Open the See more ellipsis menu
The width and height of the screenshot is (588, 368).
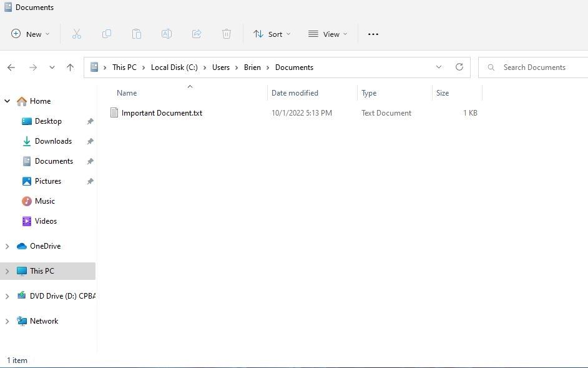[x=373, y=34]
